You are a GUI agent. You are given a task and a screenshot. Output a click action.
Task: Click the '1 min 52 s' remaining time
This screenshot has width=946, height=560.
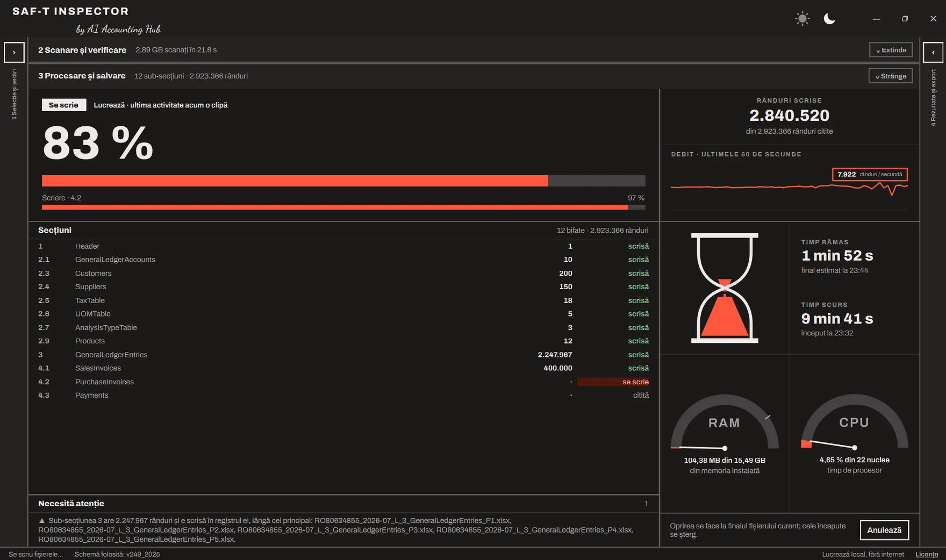coord(837,256)
